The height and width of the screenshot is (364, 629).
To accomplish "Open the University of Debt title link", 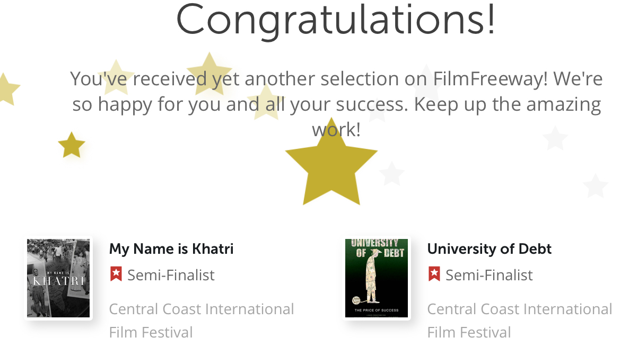I will click(489, 248).
